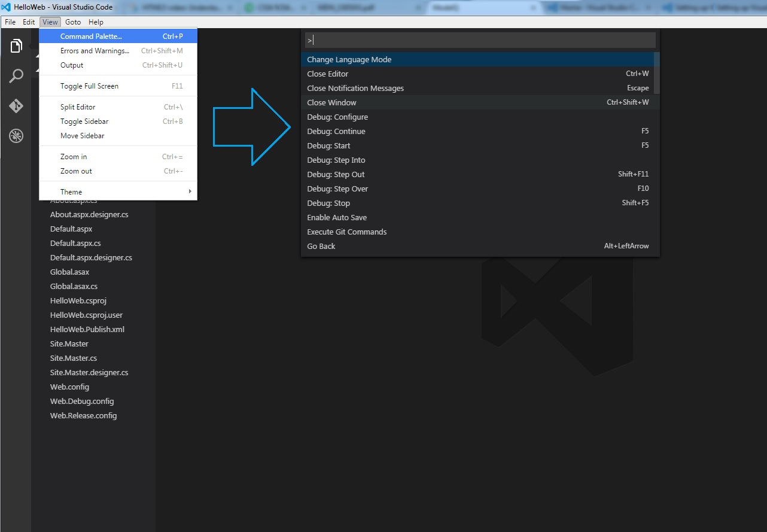Toggle Sidebar visibility from the View menu
This screenshot has width=767, height=532.
click(x=83, y=121)
